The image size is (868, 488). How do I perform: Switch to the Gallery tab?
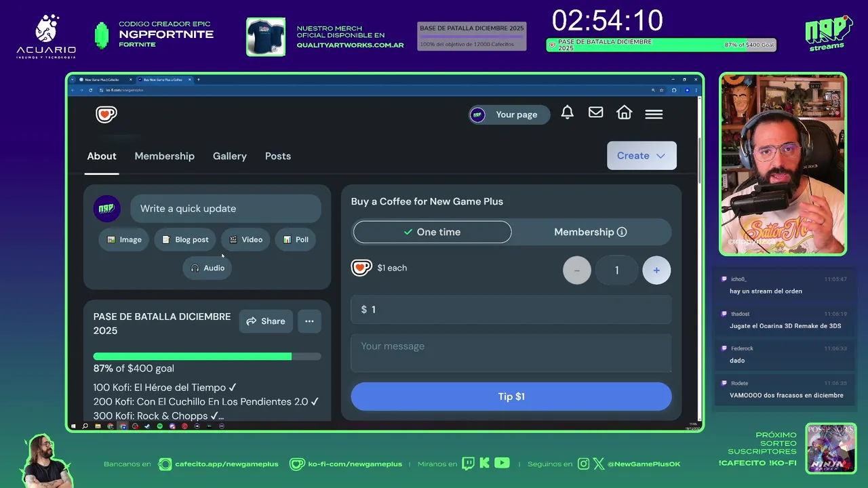pos(230,156)
